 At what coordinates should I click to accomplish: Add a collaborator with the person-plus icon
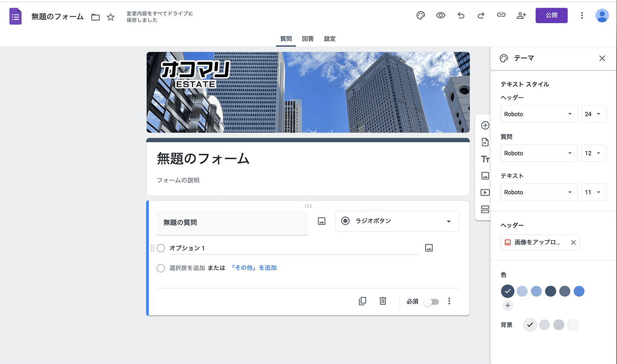[521, 15]
